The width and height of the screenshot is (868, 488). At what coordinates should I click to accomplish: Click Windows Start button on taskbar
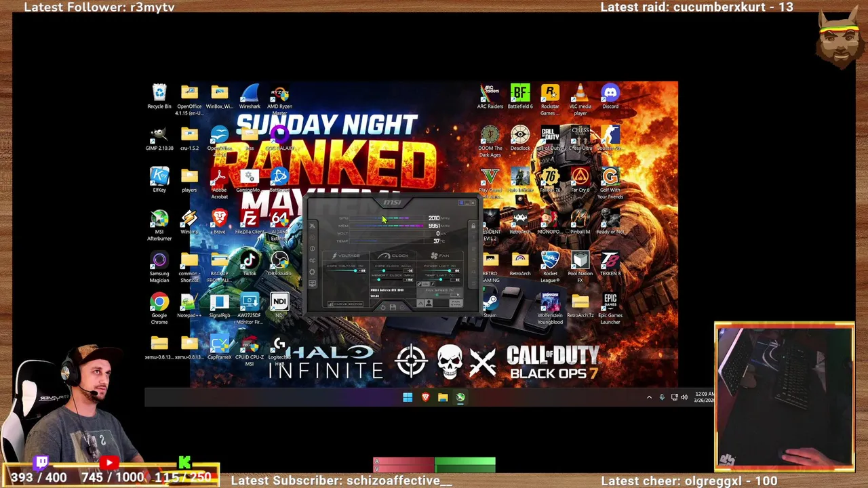(408, 397)
